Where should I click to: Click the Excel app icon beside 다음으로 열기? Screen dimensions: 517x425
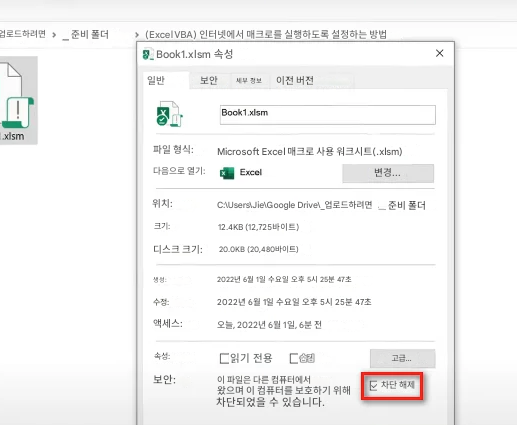tap(227, 173)
